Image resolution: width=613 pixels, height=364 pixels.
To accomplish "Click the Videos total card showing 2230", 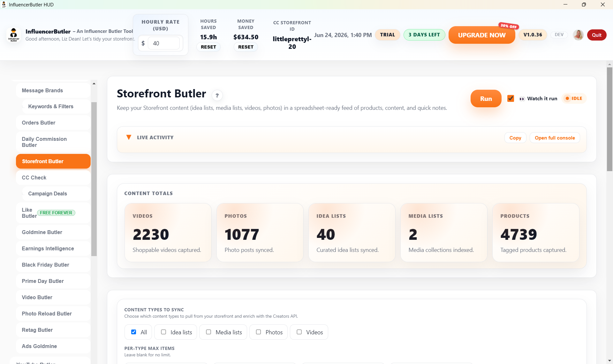I will tap(168, 232).
